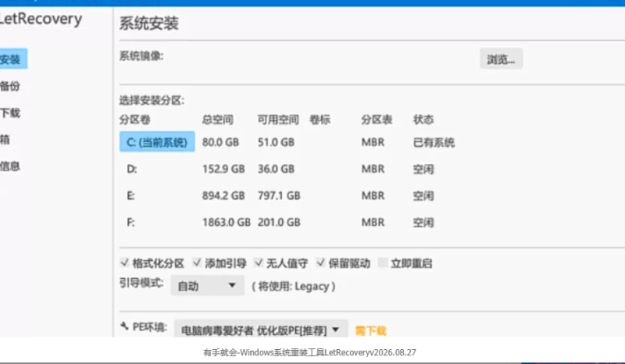This screenshot has height=364, width=625.
Task: Click the 已有系统 status text
Action: point(434,142)
